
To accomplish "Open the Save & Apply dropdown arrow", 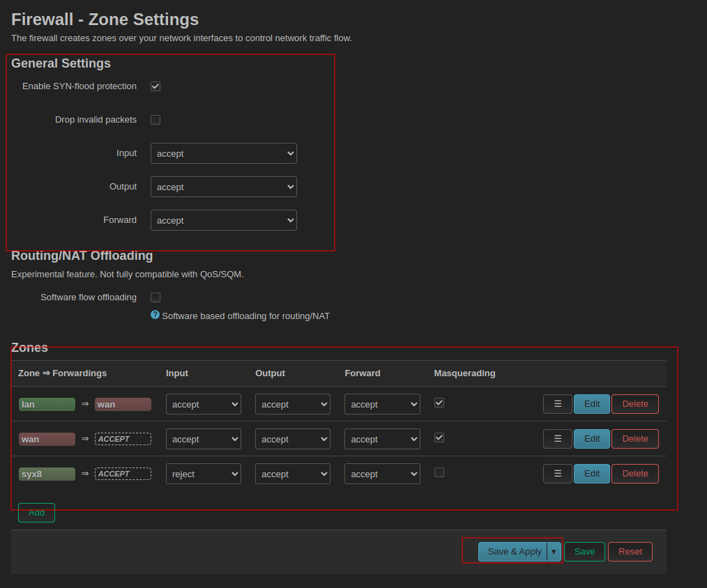I will [554, 552].
